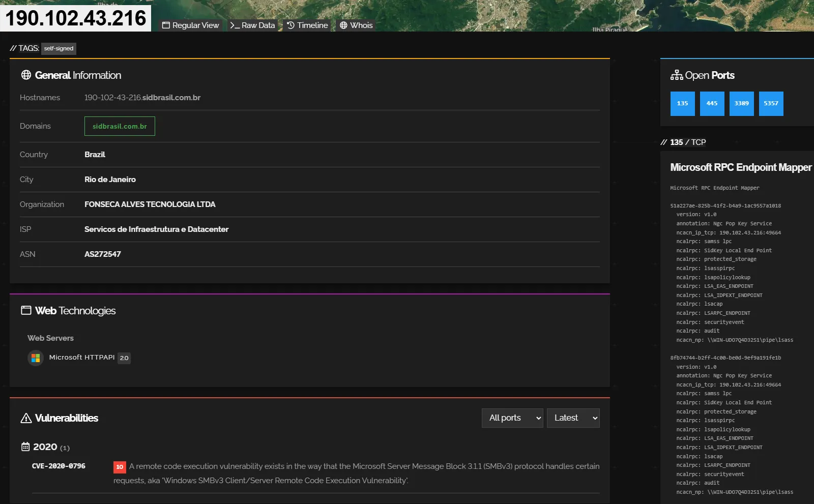Open the Latest sort dropdown
Viewport: 814px width, 504px height.
pos(573,418)
